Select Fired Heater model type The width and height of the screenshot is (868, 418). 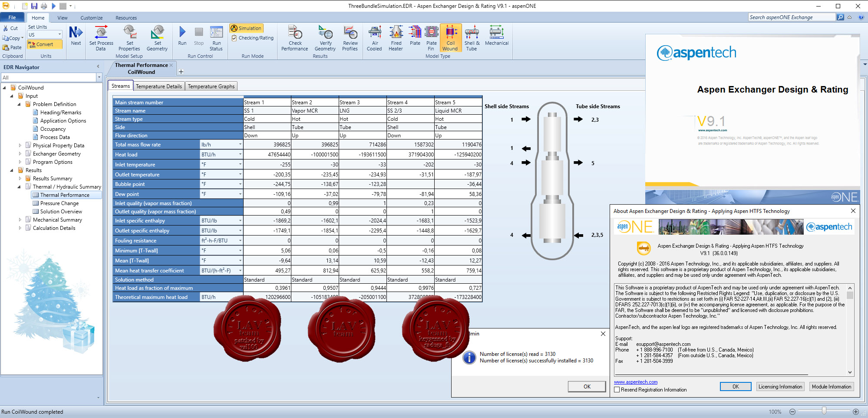(396, 38)
